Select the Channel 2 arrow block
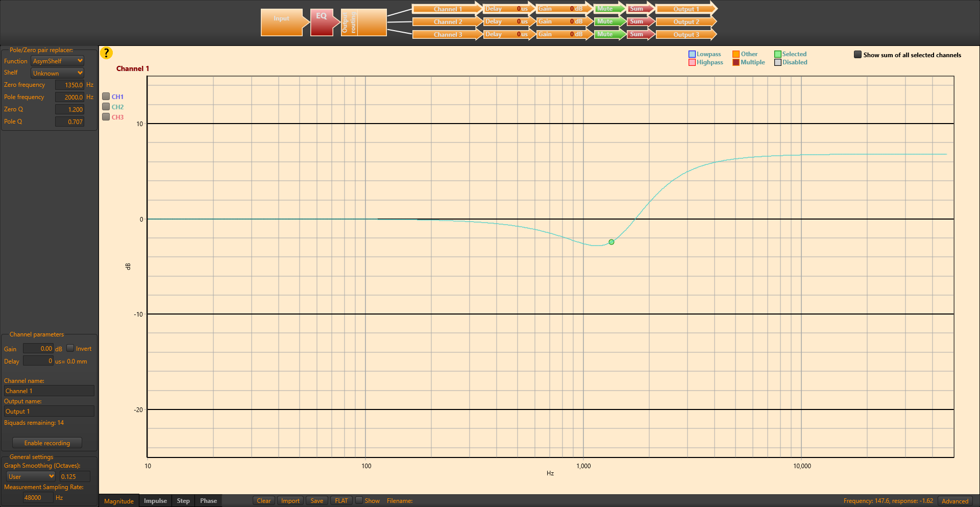Screen dimensions: 980x507 click(x=447, y=21)
